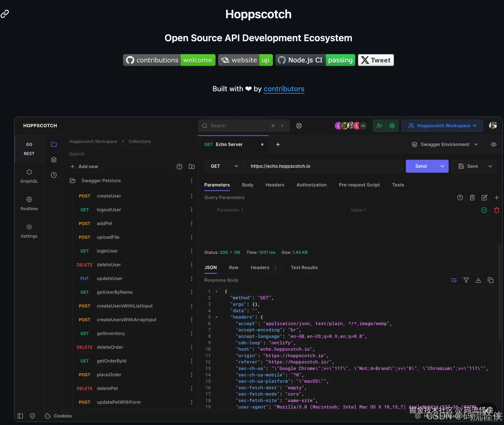
Task: Import collections using the import icon
Action: (192, 167)
